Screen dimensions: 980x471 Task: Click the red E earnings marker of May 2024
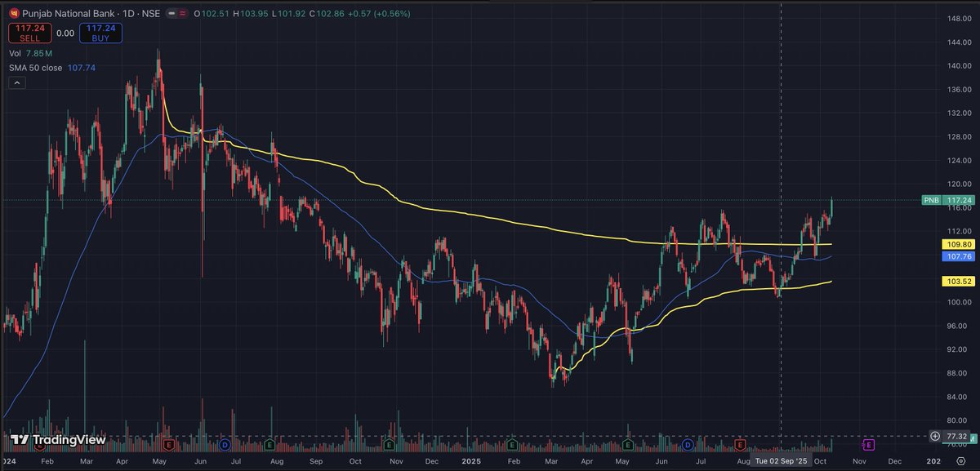pyautogui.click(x=169, y=445)
